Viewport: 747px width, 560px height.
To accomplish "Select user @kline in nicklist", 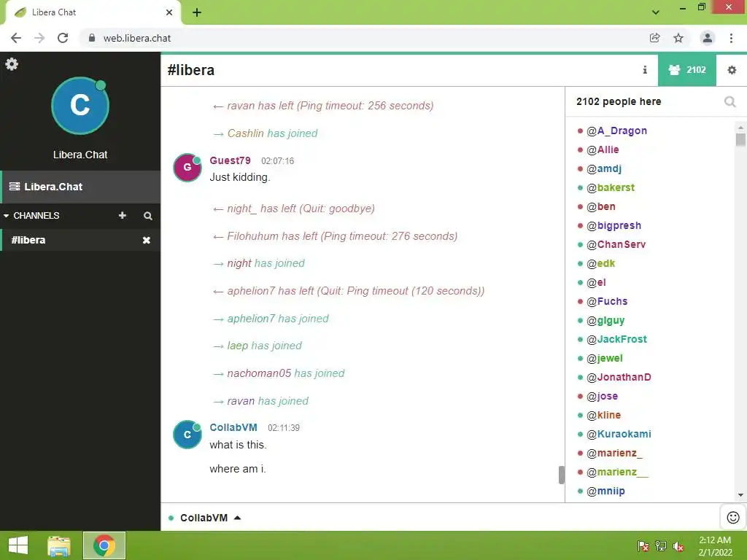I will (x=603, y=415).
